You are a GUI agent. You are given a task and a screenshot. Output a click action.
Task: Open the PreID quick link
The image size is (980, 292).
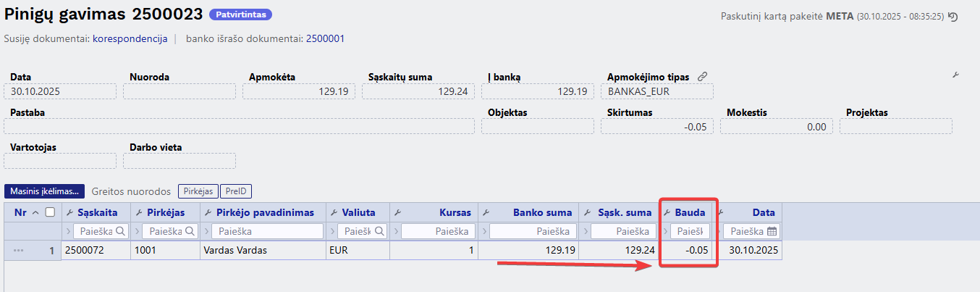(236, 191)
